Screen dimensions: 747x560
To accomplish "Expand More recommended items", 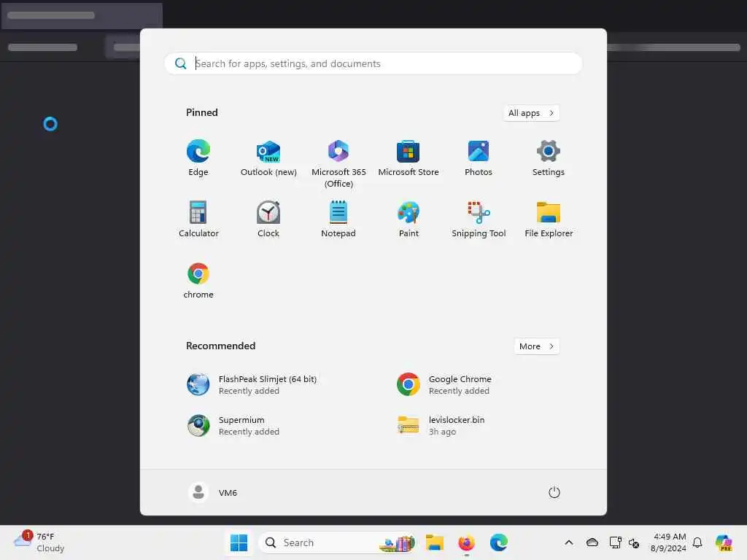I will click(x=536, y=346).
